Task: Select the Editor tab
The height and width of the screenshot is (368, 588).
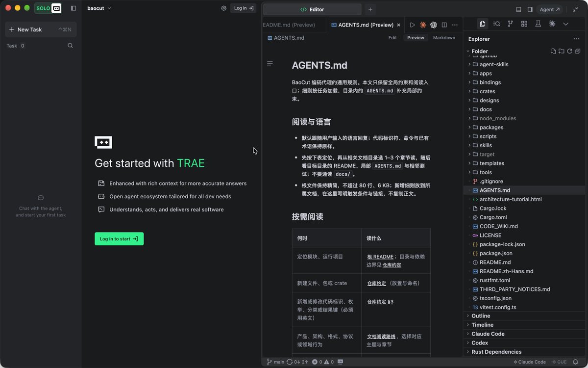Action: [312, 9]
